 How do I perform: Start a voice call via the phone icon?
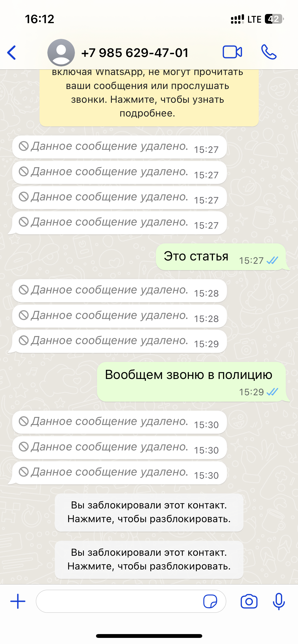point(269,52)
